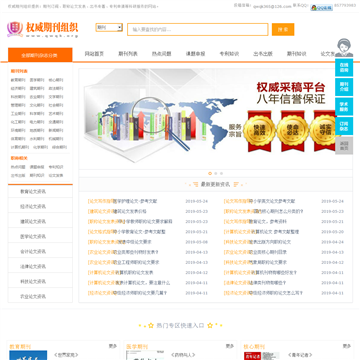Open 出书出版 in the navigation bar

pos(263,54)
